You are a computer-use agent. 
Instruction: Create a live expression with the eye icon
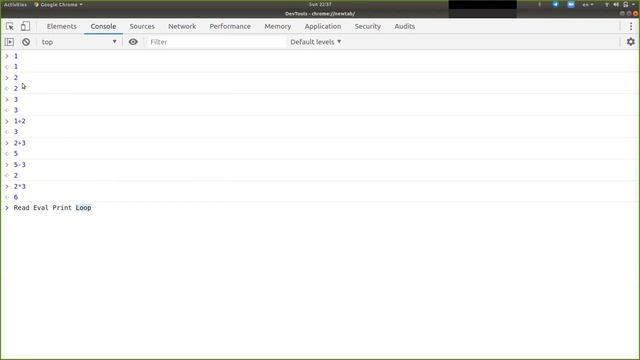tap(133, 42)
